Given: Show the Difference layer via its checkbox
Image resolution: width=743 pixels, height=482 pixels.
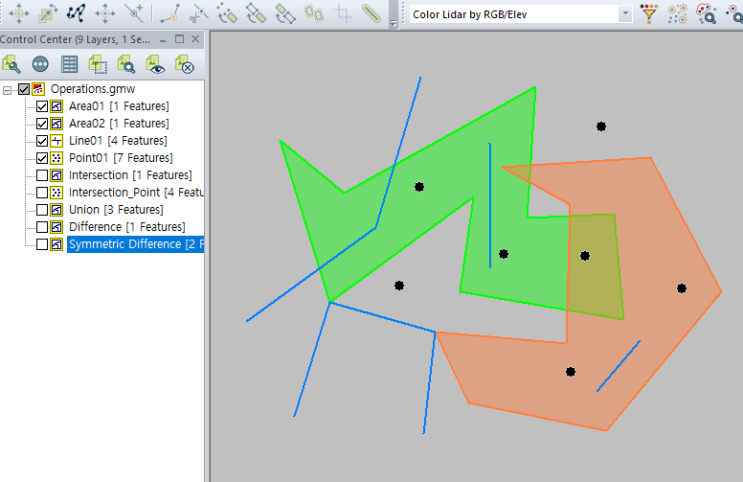Looking at the screenshot, I should pyautogui.click(x=42, y=227).
